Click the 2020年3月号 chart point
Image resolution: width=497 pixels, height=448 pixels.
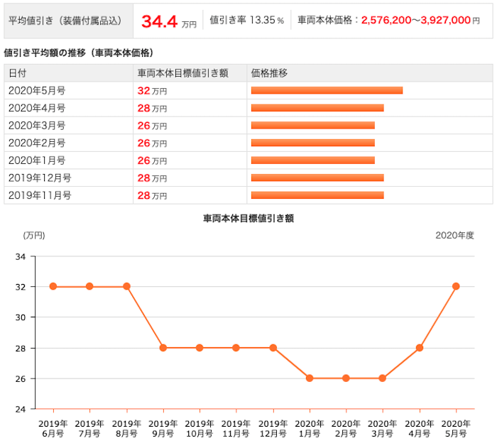tap(382, 378)
